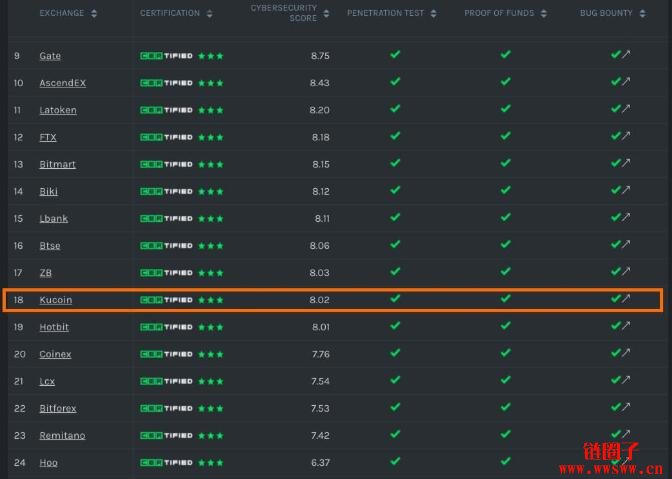672x479 pixels.
Task: Click the Penetration Test column header text
Action: [x=385, y=13]
